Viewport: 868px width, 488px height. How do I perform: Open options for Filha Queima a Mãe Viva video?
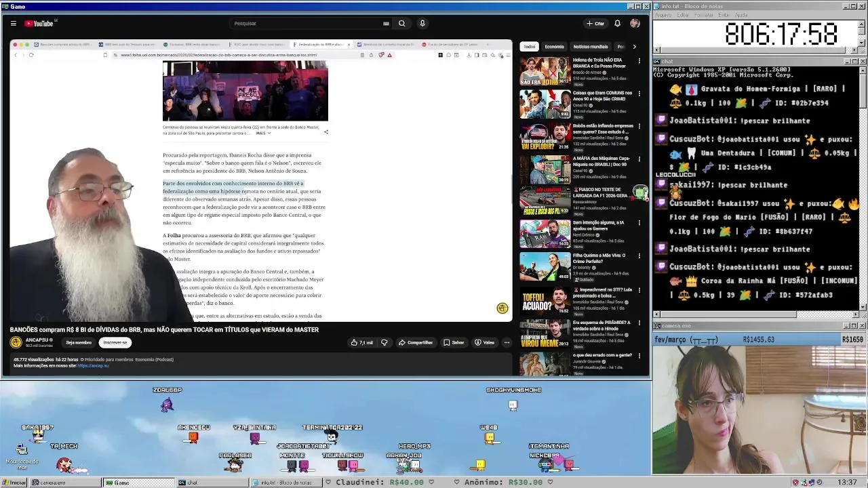click(x=639, y=256)
